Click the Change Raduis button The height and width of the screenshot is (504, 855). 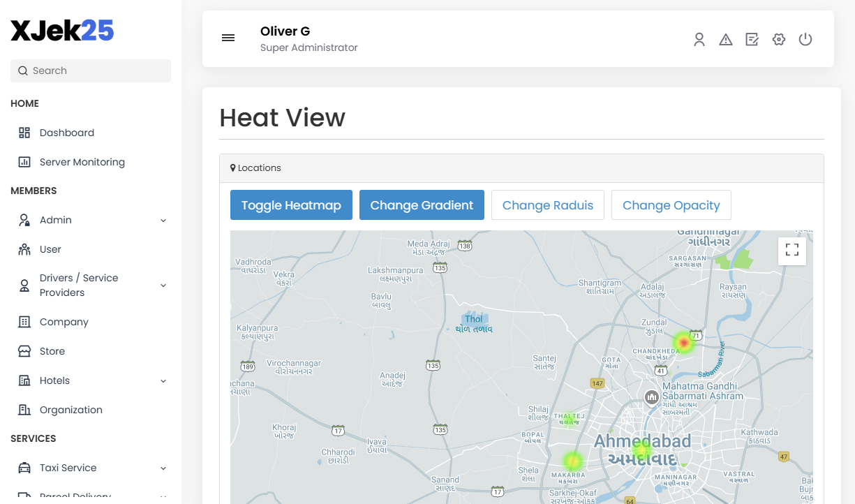(x=548, y=205)
